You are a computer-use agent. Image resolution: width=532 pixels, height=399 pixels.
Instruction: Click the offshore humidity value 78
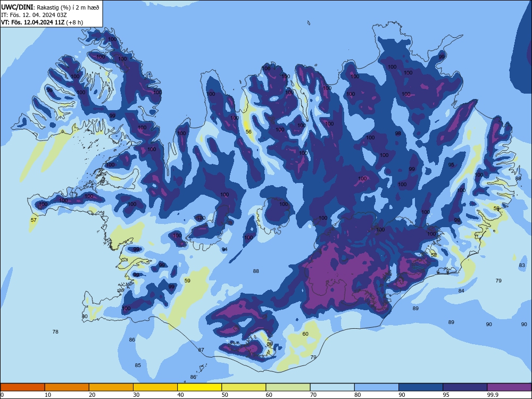pyautogui.click(x=55, y=331)
